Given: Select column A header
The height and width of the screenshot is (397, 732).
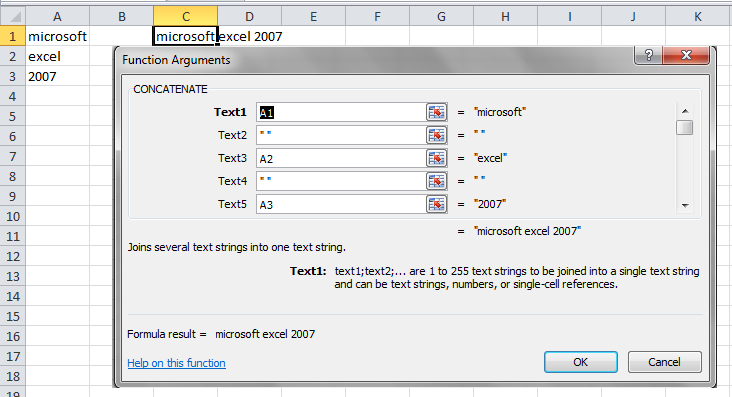Looking at the screenshot, I should (x=57, y=16).
